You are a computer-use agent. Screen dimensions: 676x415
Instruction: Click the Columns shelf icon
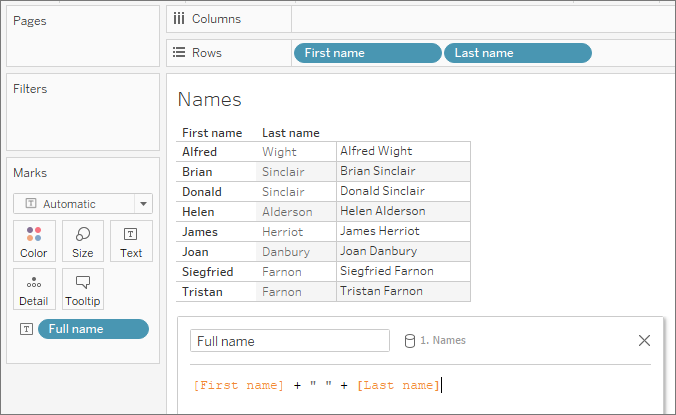179,19
